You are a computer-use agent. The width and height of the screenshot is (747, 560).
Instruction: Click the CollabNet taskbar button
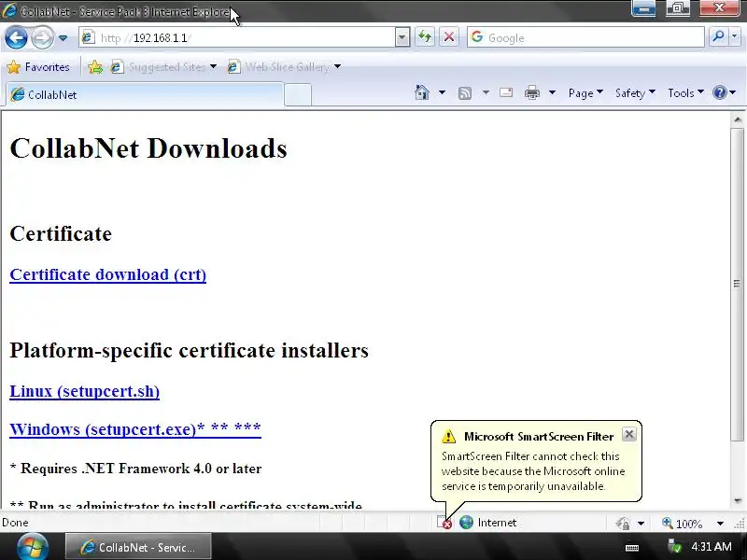(x=138, y=547)
